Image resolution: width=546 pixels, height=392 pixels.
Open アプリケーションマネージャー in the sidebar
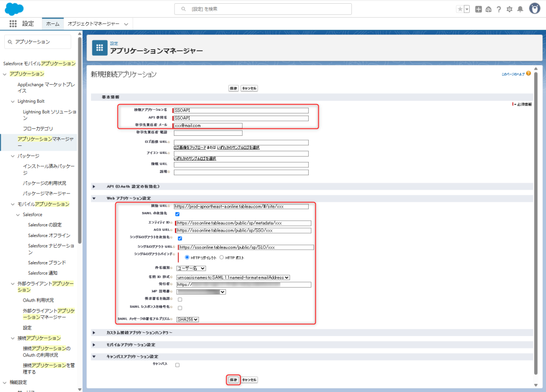coord(46,142)
